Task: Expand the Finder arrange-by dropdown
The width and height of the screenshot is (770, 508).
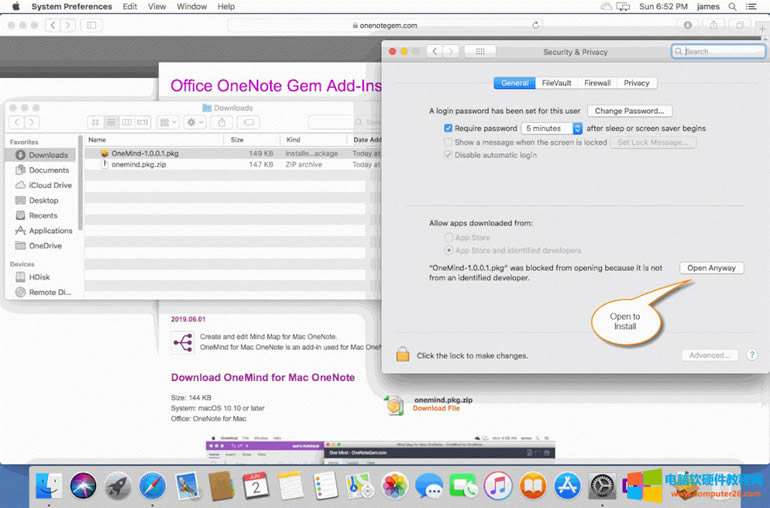Action: coord(167,122)
